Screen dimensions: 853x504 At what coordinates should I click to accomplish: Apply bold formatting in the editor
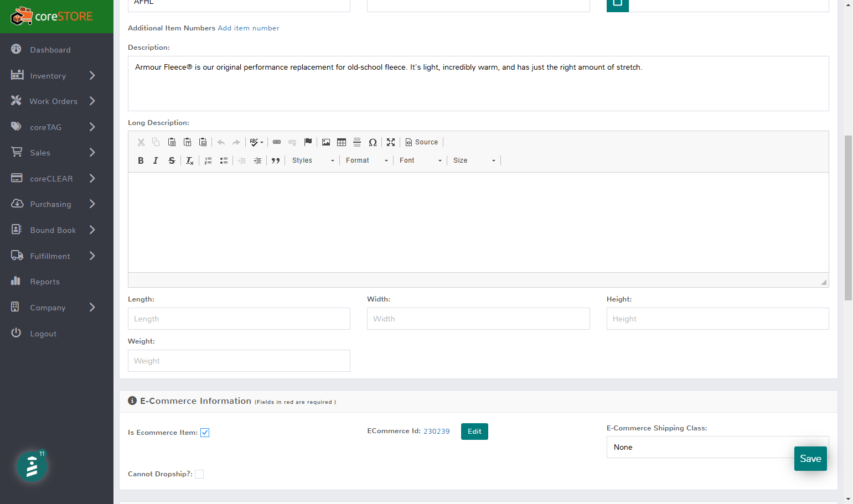point(141,160)
